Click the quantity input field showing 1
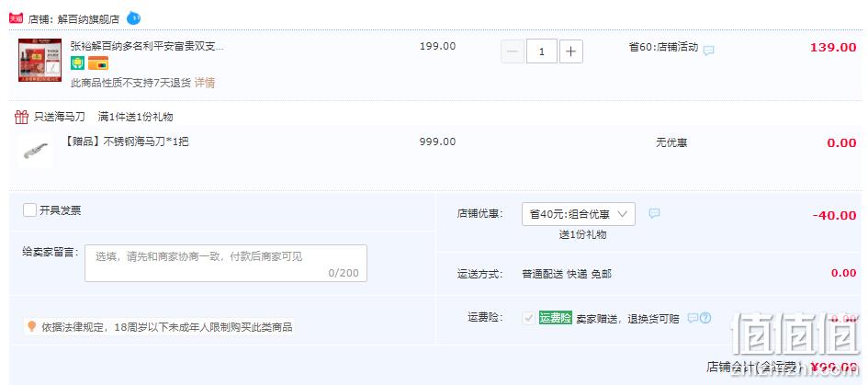 541,51
